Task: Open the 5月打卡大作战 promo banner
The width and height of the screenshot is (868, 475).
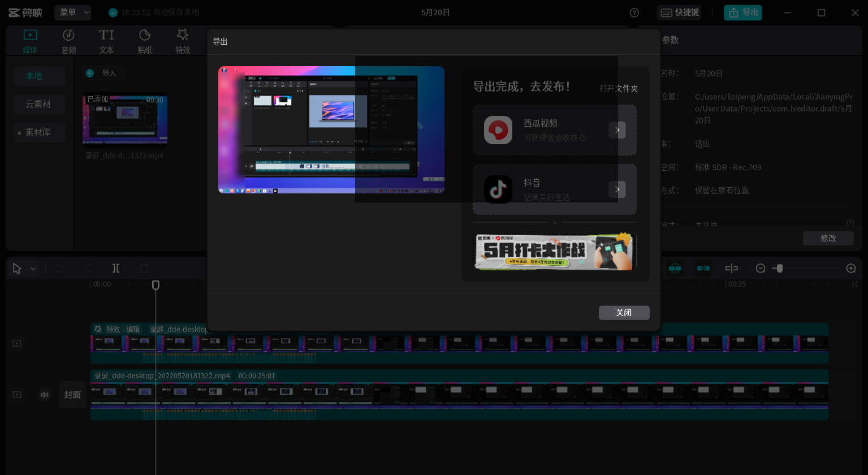Action: [555, 252]
